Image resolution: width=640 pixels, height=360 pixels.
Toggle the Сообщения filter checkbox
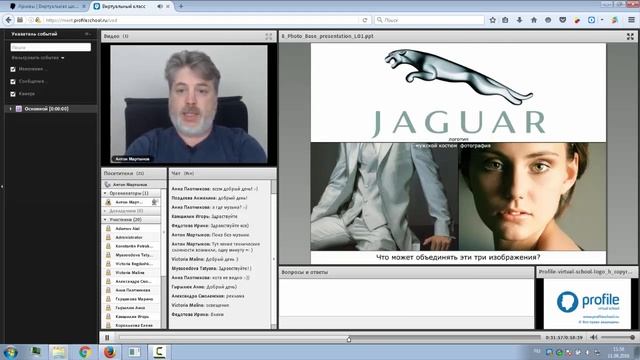(13, 82)
